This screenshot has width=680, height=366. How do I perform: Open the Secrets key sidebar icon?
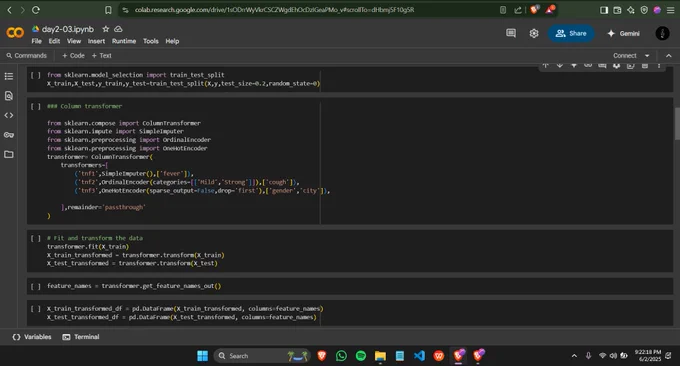tap(9, 135)
